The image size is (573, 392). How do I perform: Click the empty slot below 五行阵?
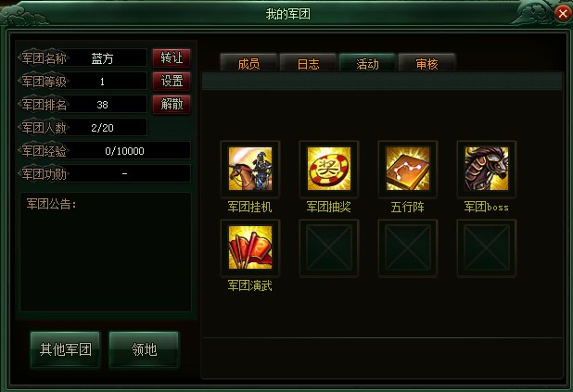pos(408,247)
